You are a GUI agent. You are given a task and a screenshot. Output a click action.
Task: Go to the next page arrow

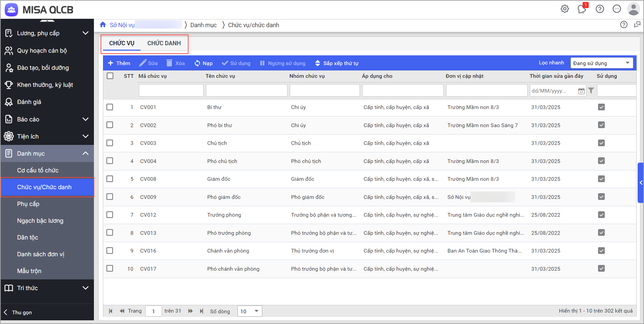(x=191, y=311)
